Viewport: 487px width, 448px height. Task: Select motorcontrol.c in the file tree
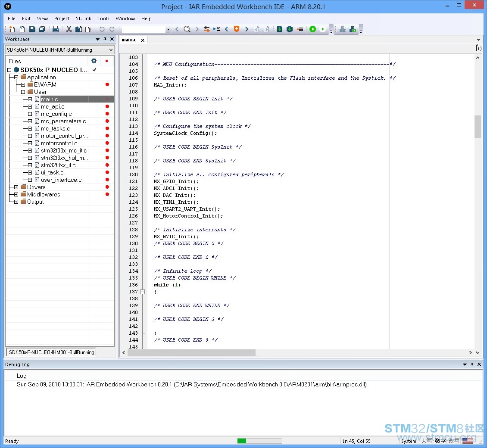(59, 143)
